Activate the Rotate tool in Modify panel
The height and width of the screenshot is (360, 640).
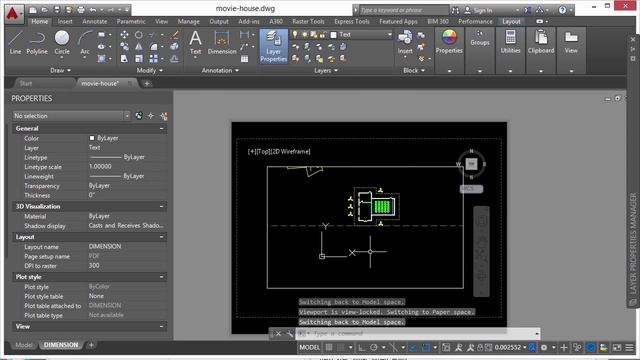139,35
